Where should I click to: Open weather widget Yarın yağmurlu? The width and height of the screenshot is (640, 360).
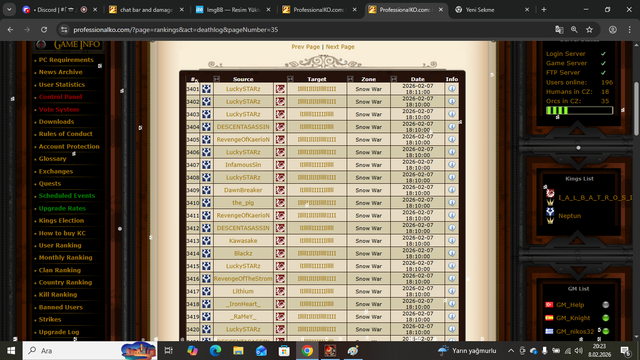(467, 350)
